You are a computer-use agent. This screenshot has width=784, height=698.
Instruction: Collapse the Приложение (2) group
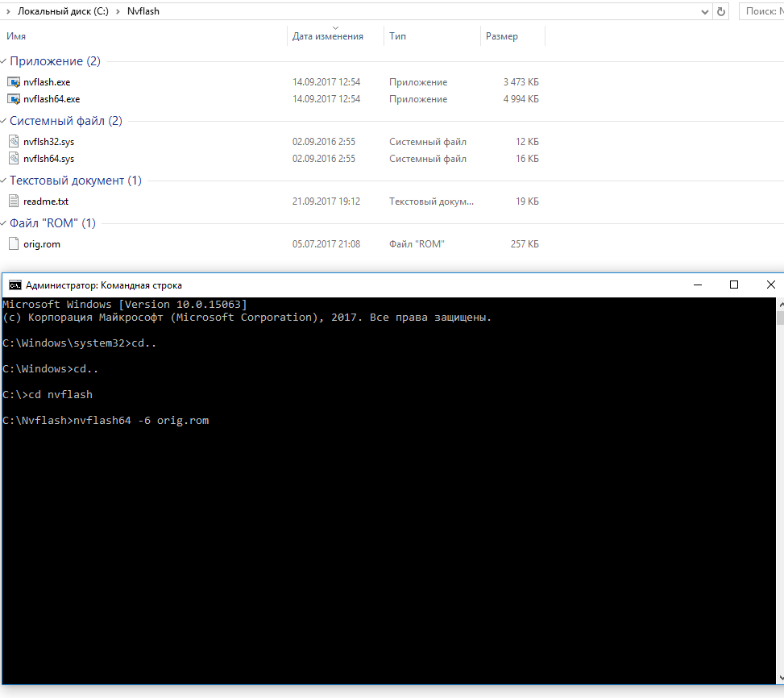tap(3, 61)
